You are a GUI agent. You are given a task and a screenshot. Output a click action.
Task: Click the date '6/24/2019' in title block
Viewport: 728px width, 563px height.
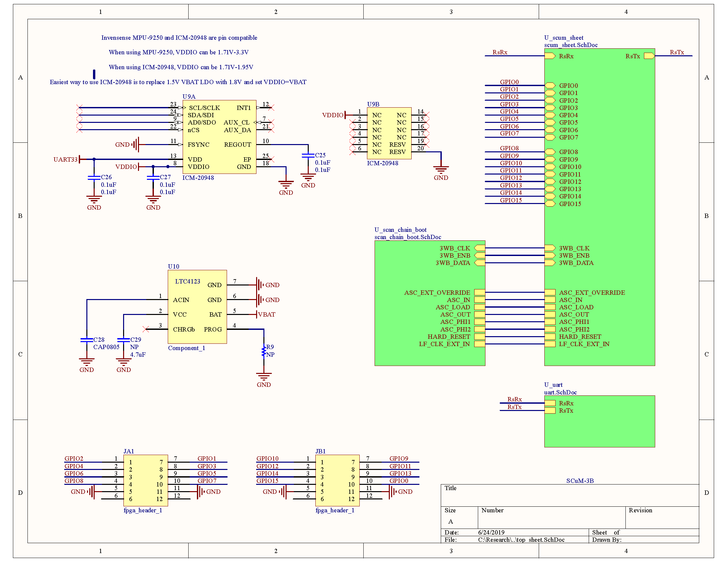tap(491, 533)
